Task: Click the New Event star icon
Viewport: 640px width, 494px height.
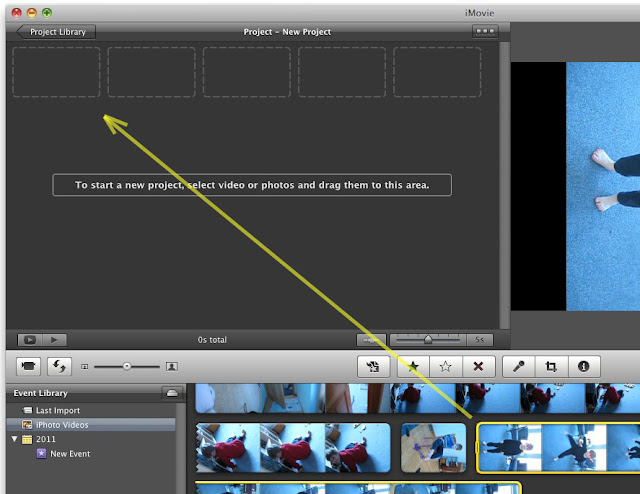Action: [x=41, y=454]
